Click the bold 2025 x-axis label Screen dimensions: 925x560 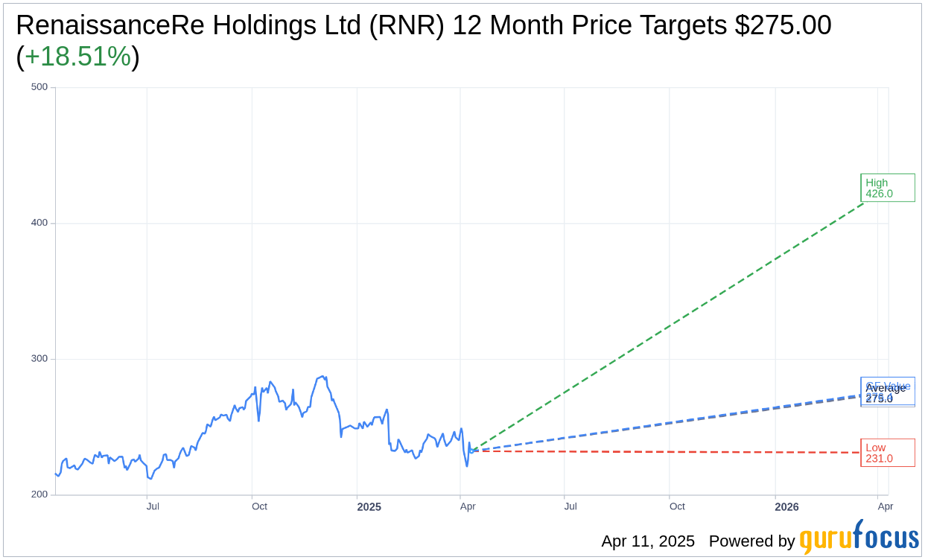click(369, 507)
